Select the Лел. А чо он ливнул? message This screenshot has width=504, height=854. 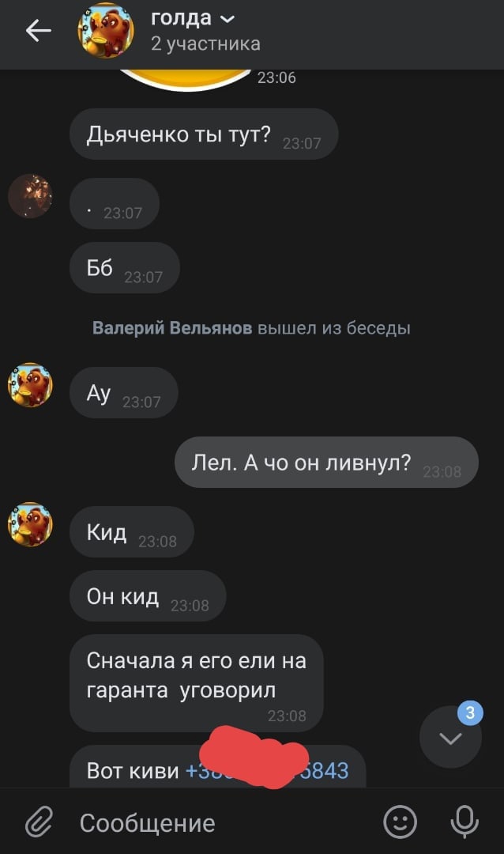326,462
